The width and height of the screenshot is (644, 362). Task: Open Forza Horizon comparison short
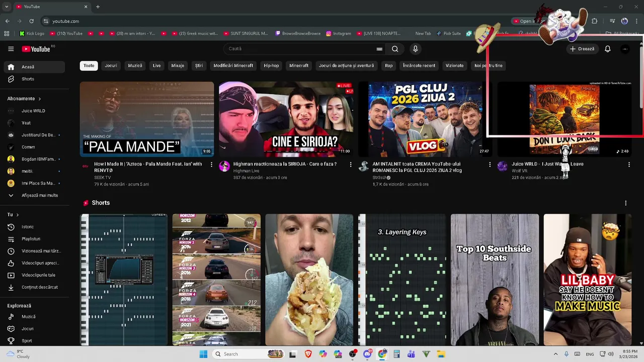(216, 280)
